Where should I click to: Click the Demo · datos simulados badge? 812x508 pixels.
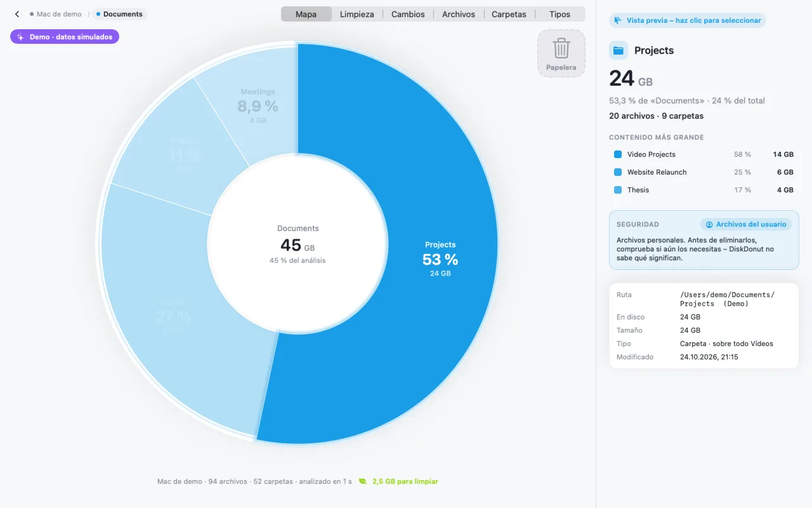coord(65,37)
